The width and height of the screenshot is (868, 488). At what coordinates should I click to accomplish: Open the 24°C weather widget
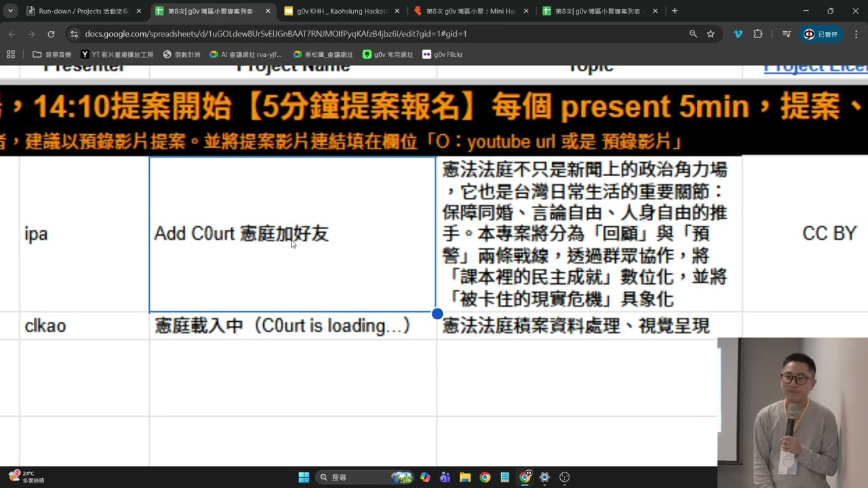tap(26, 477)
